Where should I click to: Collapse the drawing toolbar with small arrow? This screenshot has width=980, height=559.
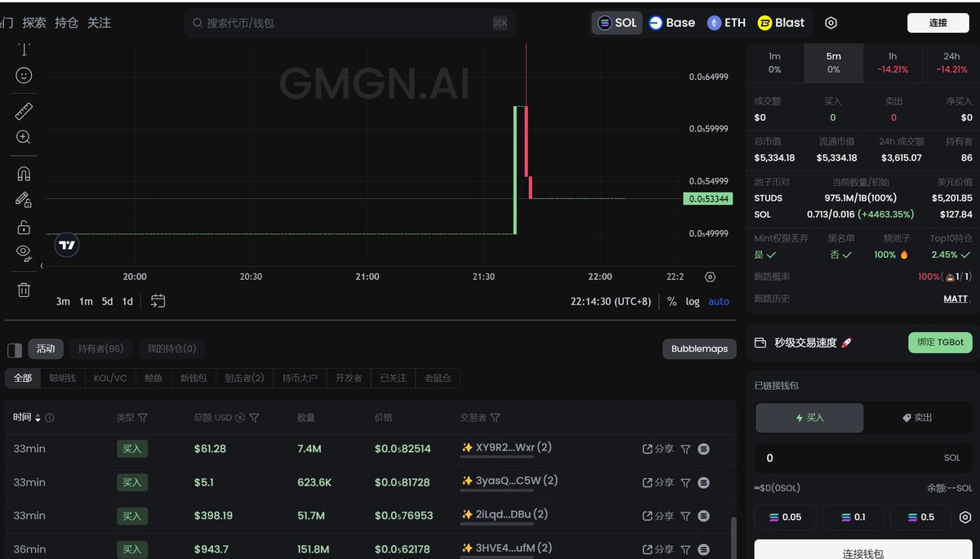42,266
